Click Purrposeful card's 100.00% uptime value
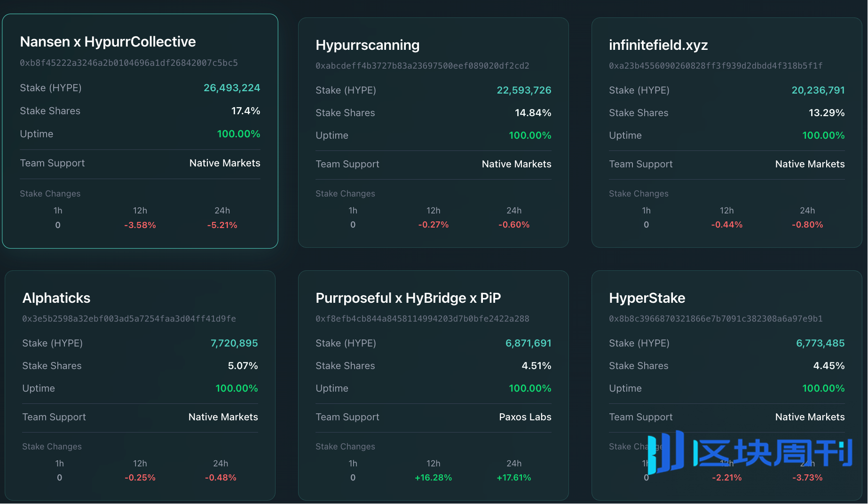Image resolution: width=868 pixels, height=504 pixels. [530, 388]
